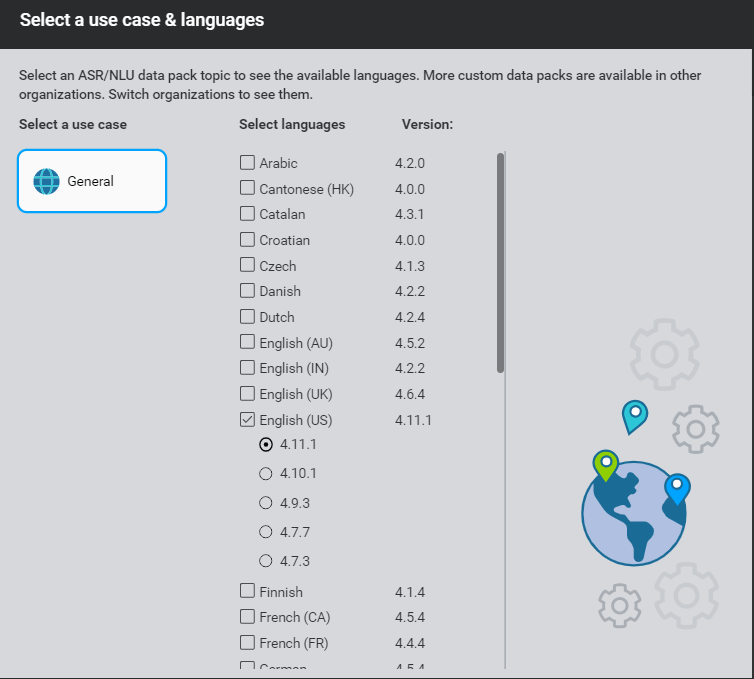Select the General use case globe icon
Screen dimensions: 754x679
(47, 181)
